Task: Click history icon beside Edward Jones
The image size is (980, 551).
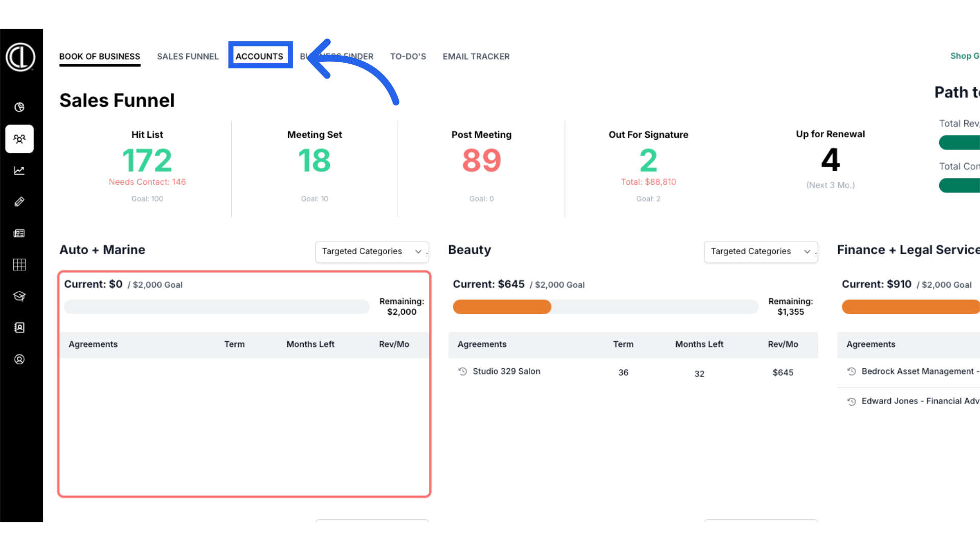Action: (x=851, y=402)
